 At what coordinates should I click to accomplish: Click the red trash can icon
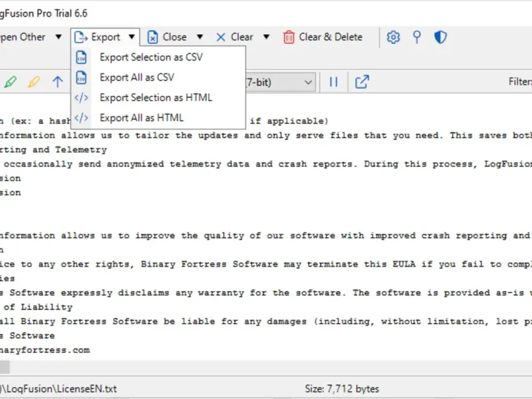tap(289, 37)
